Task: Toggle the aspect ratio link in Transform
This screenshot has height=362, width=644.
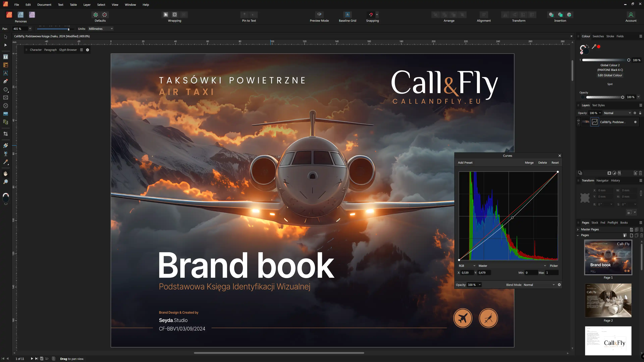Action: tap(641, 193)
